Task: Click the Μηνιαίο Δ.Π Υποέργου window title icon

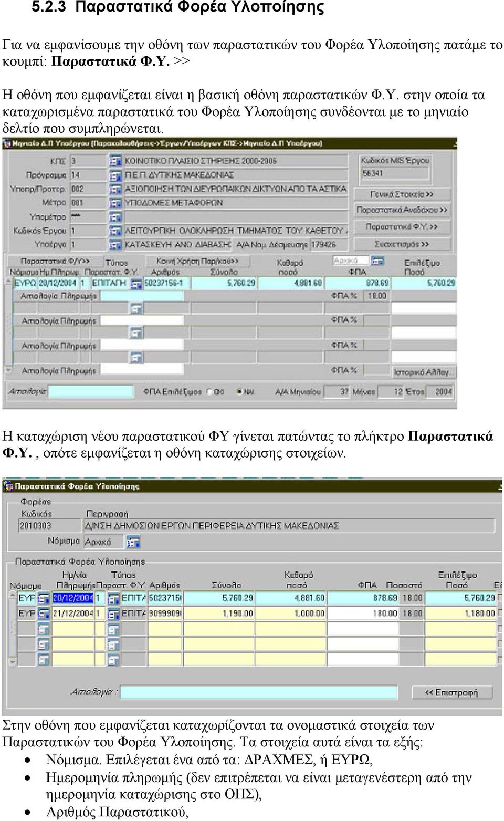Action: [x=7, y=143]
